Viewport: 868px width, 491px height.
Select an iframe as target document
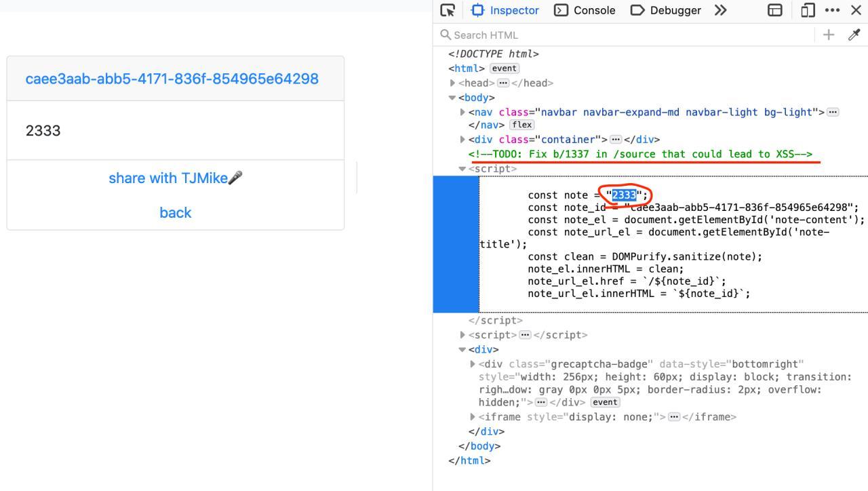[775, 10]
